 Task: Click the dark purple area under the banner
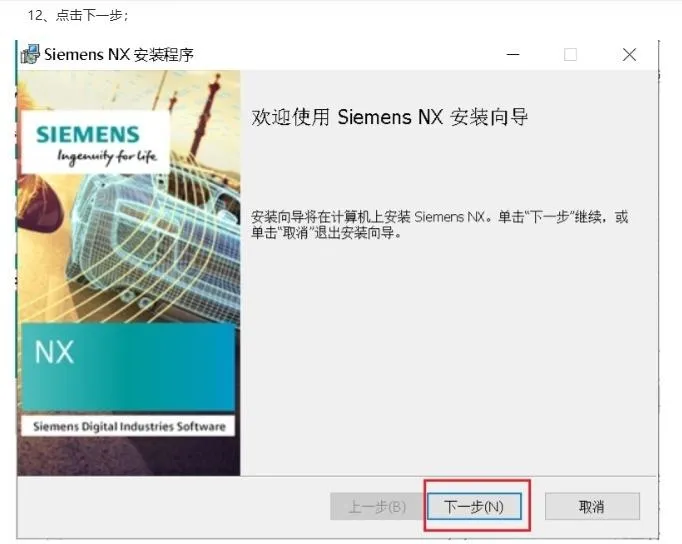coord(129,456)
